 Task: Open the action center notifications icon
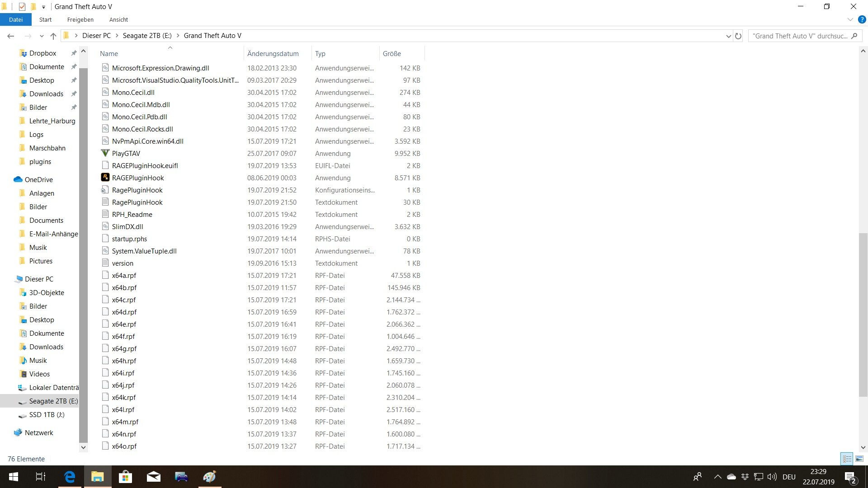coord(850,477)
